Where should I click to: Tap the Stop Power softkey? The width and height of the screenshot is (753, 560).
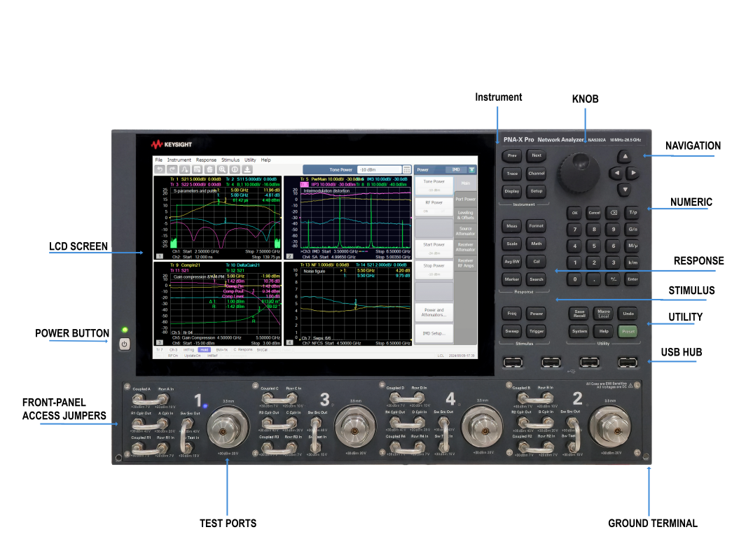tap(434, 269)
